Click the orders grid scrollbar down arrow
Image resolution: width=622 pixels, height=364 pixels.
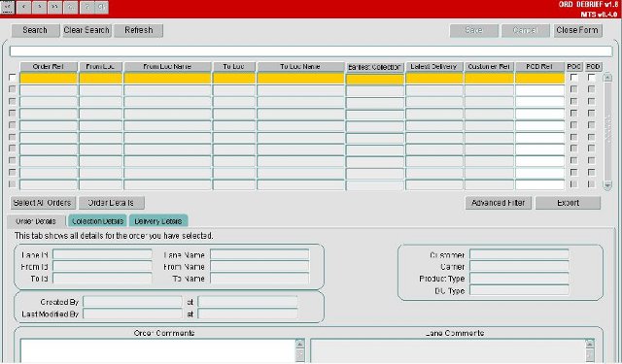607,185
